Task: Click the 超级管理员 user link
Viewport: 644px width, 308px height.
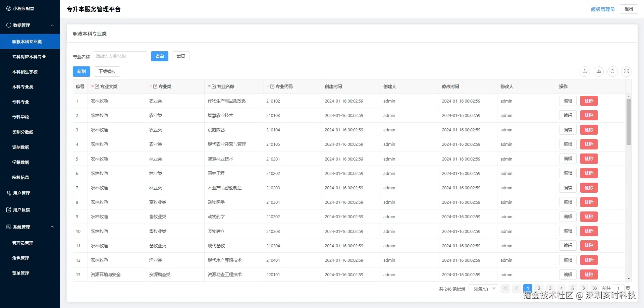Action: (x=603, y=9)
